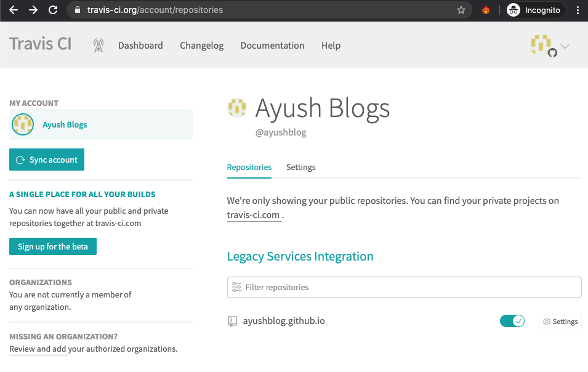Open the Help menu item
This screenshot has width=588, height=372.
point(331,46)
